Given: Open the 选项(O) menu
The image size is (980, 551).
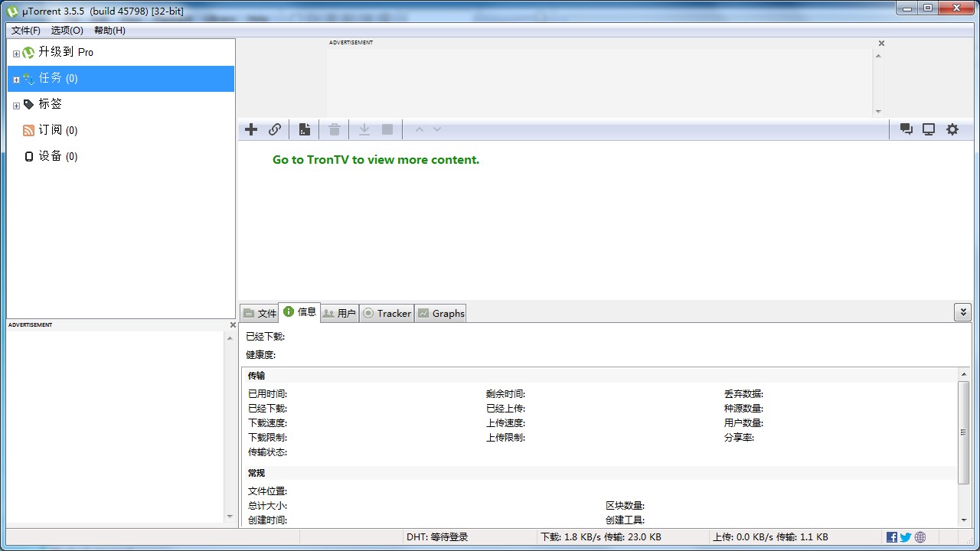Looking at the screenshot, I should (x=66, y=30).
